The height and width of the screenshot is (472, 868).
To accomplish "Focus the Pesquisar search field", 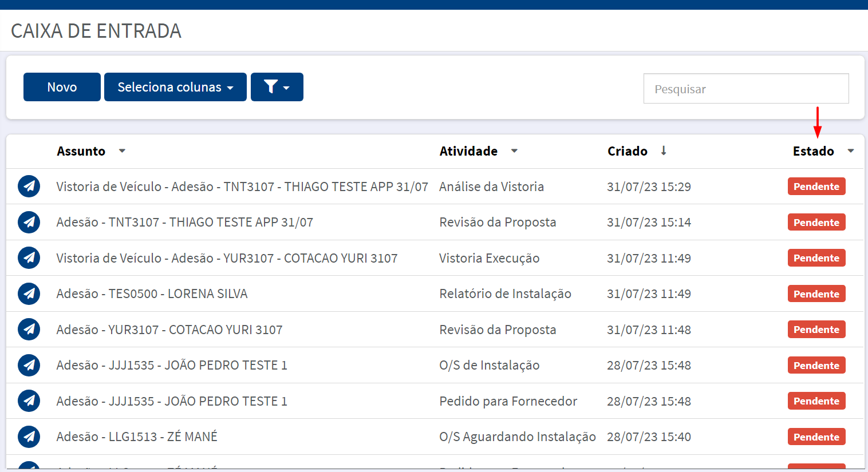I will pos(746,89).
